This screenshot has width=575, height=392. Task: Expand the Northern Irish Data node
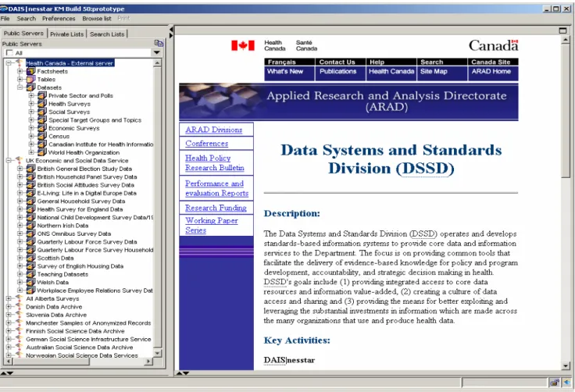coord(20,225)
